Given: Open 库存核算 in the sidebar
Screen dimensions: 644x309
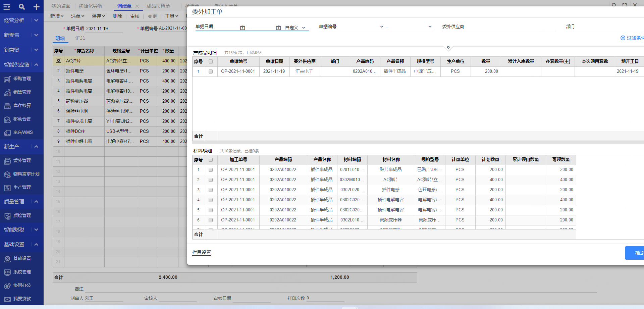Looking at the screenshot, I should [22, 105].
